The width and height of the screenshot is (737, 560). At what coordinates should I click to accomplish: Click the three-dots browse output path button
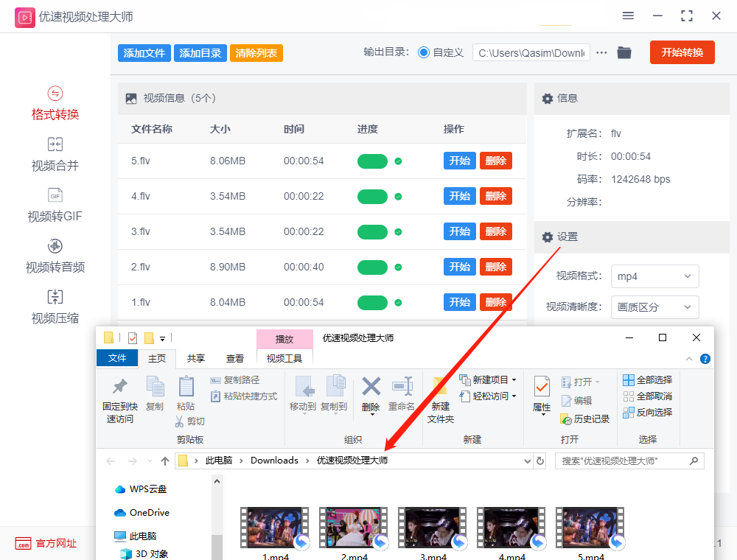[601, 52]
